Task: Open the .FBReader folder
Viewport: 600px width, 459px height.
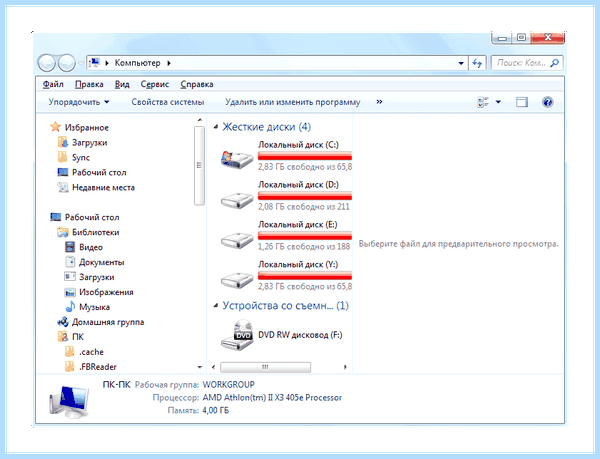Action: pyautogui.click(x=98, y=367)
